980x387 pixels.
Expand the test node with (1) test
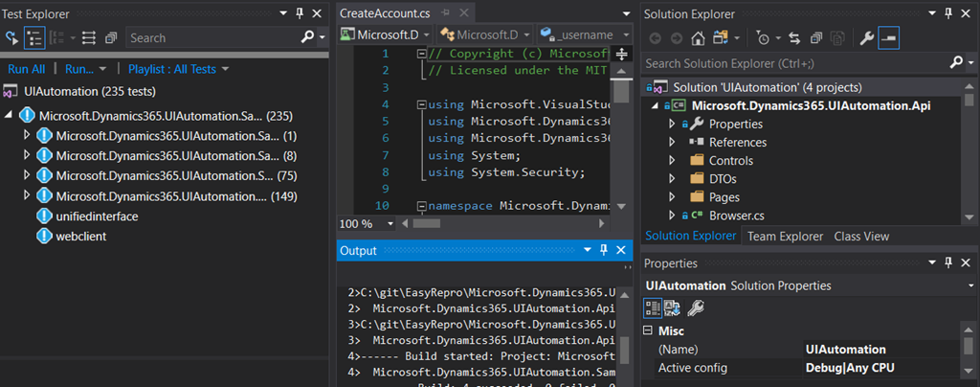click(26, 135)
